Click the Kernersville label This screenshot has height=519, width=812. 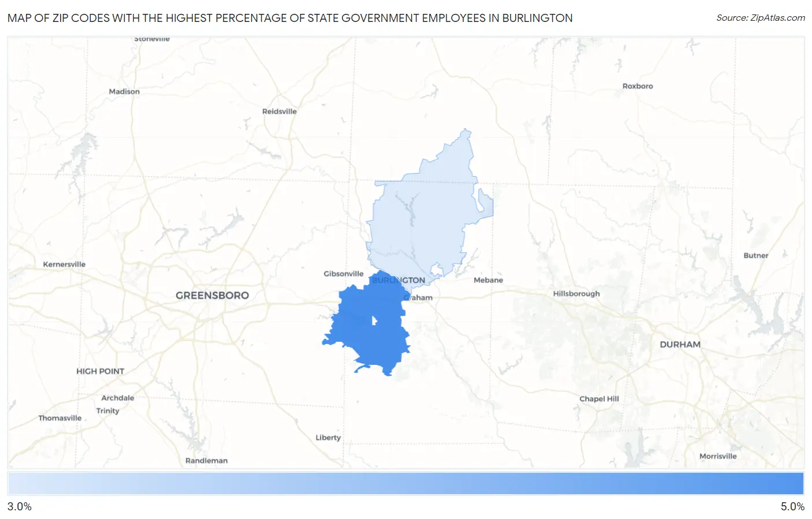tap(64, 264)
